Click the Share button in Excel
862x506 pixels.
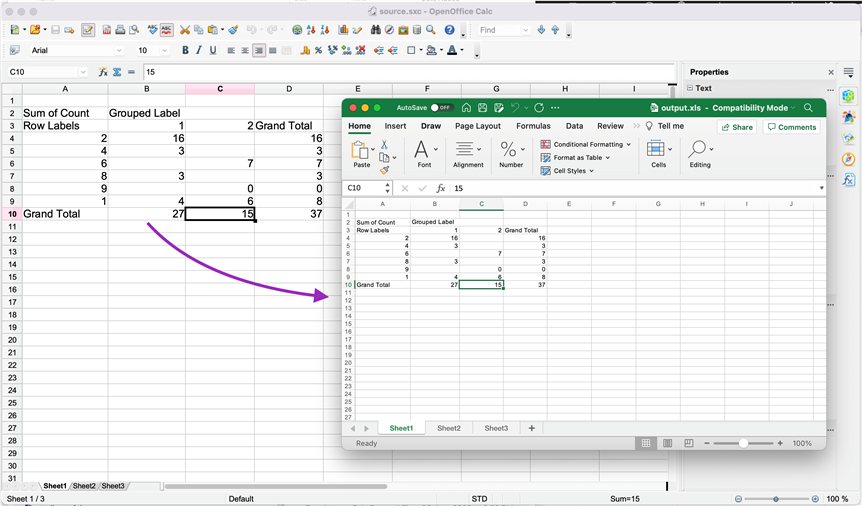tap(736, 127)
